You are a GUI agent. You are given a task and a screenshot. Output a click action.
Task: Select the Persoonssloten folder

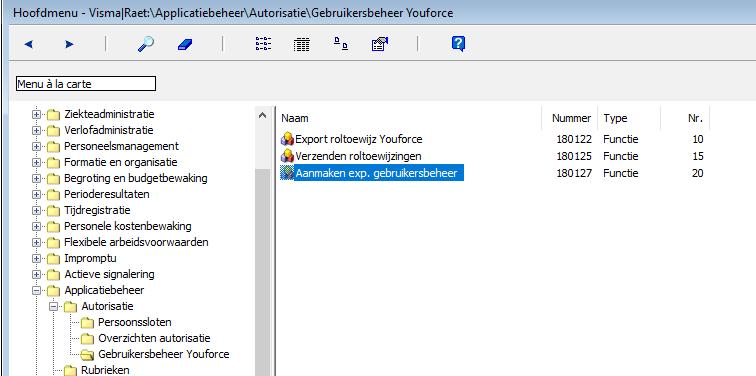click(x=135, y=322)
